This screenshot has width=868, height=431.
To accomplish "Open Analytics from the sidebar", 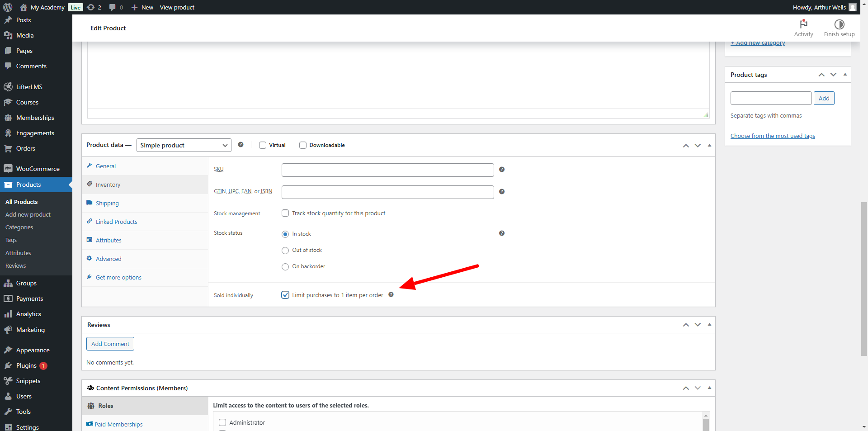I will point(28,313).
